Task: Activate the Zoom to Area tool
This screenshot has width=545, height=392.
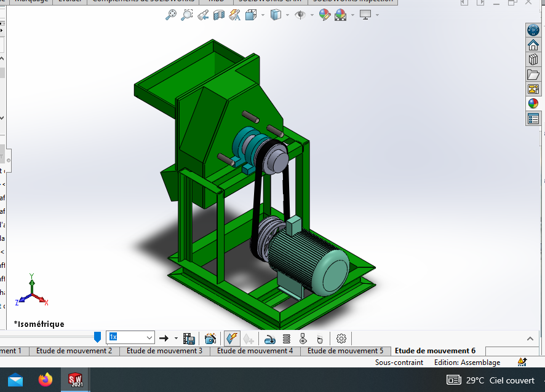Action: point(186,15)
